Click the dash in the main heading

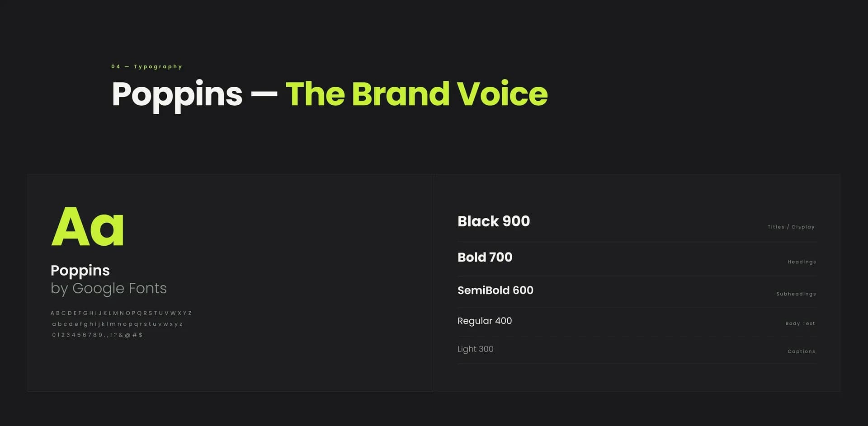(x=264, y=95)
